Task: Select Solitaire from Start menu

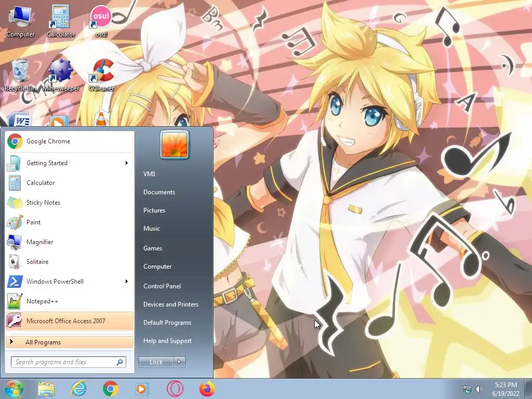Action: (x=70, y=262)
